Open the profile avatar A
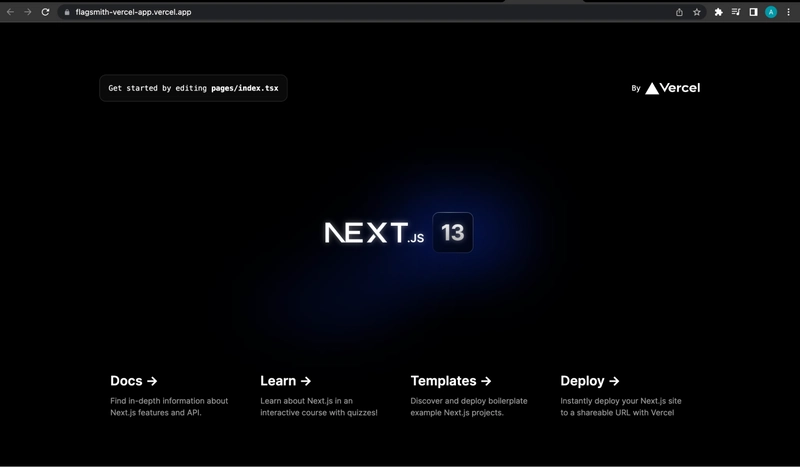The height and width of the screenshot is (467, 800). [x=771, y=12]
